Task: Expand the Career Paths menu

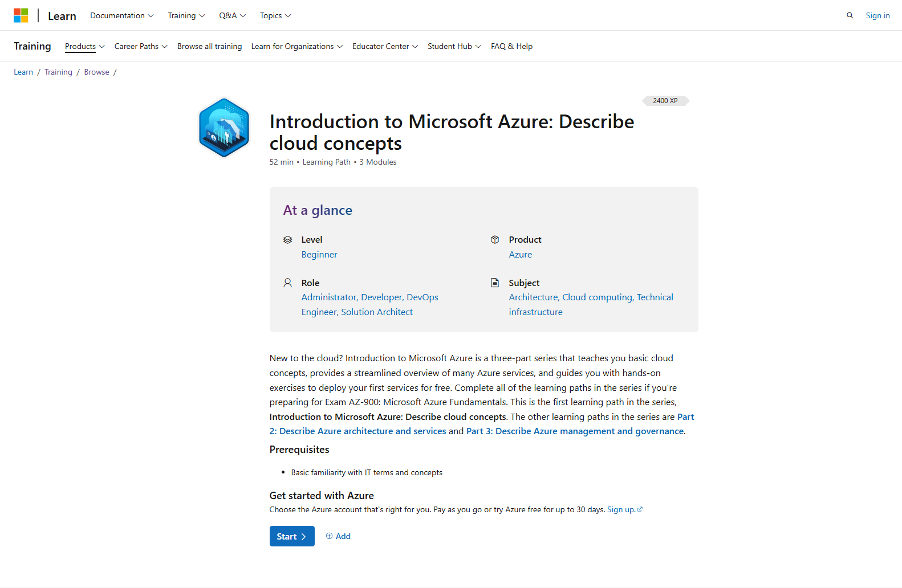Action: (x=141, y=46)
